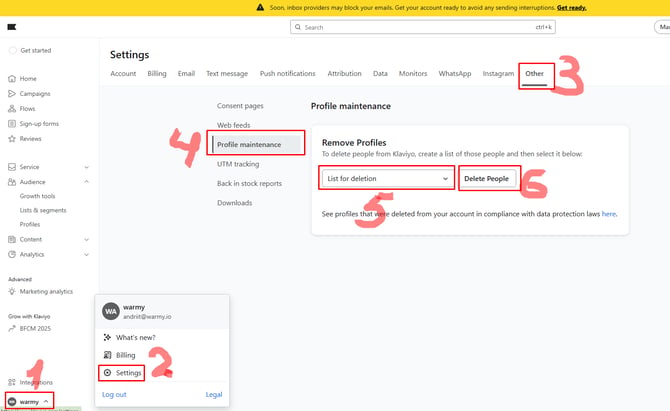
Task: Open the List for deletion dropdown
Action: (386, 179)
